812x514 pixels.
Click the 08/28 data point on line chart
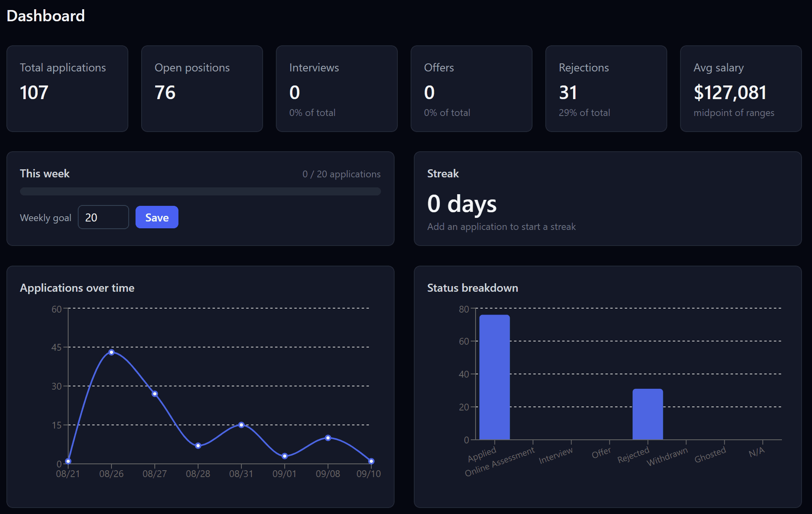(198, 445)
